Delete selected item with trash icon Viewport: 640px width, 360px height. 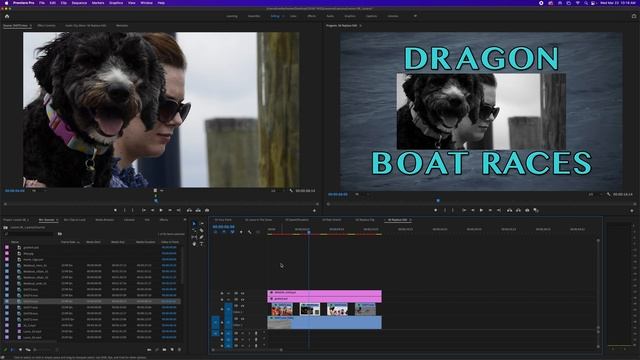(179, 349)
